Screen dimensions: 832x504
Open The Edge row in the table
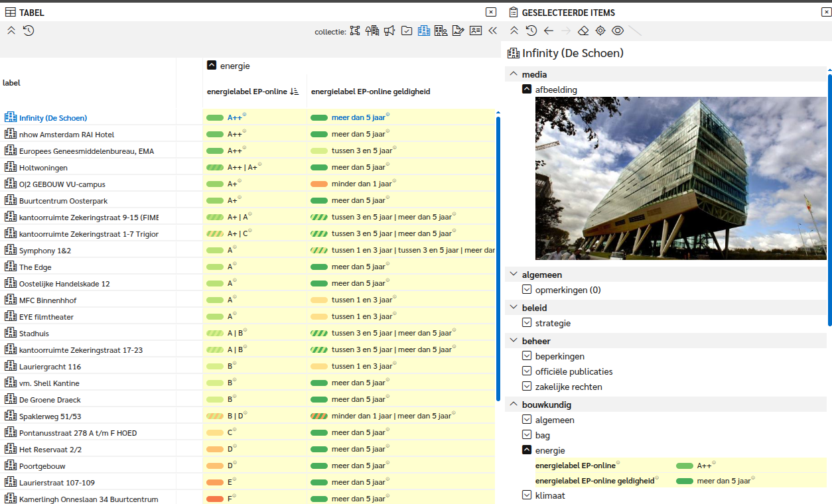(35, 267)
